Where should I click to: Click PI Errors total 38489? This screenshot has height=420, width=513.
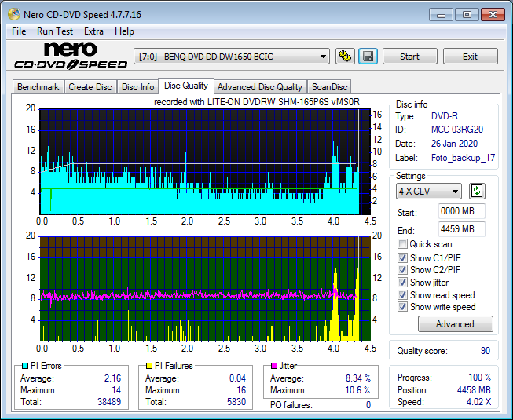pyautogui.click(x=109, y=402)
